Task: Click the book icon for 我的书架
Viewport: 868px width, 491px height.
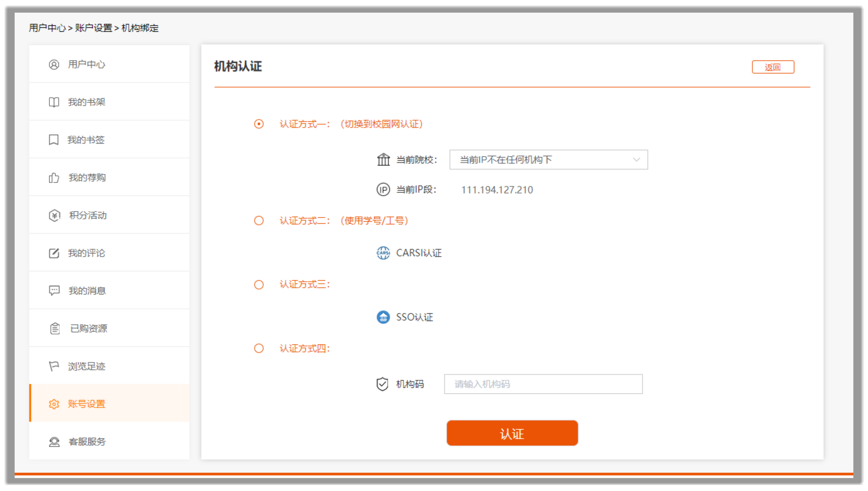Action: [x=54, y=102]
